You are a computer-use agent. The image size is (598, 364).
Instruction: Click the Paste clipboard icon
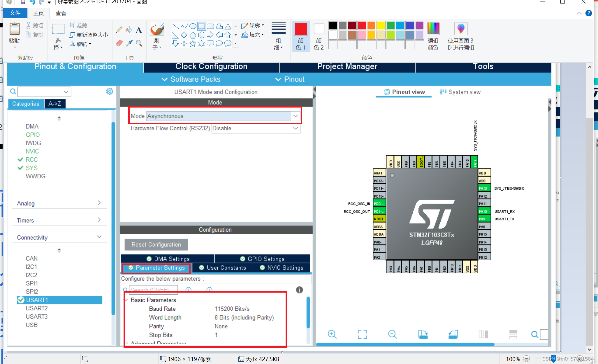(14, 29)
